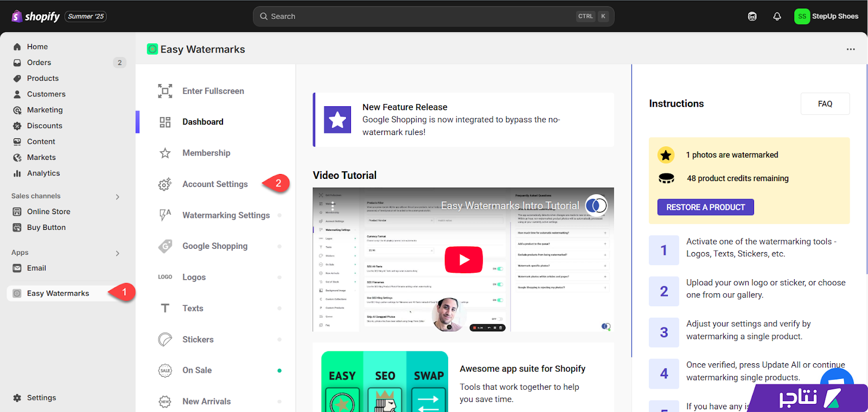Focus the Search field

coord(433,16)
